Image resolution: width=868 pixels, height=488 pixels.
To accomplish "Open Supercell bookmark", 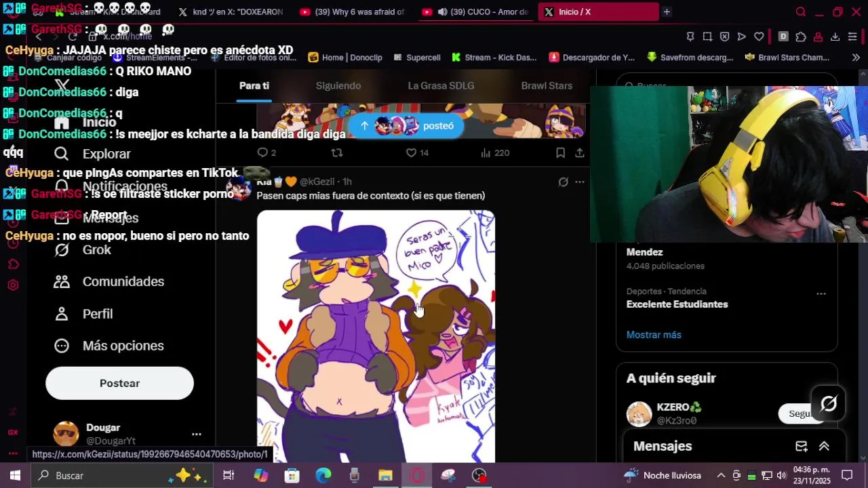I will pos(416,58).
